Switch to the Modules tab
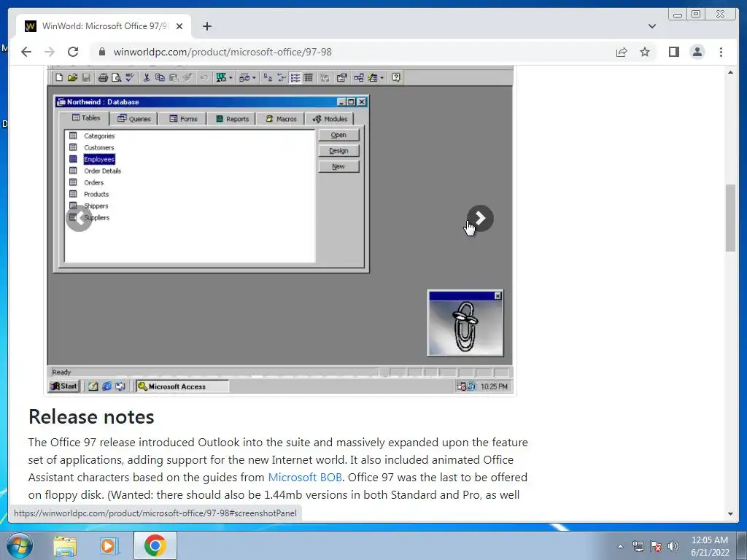 click(x=330, y=119)
